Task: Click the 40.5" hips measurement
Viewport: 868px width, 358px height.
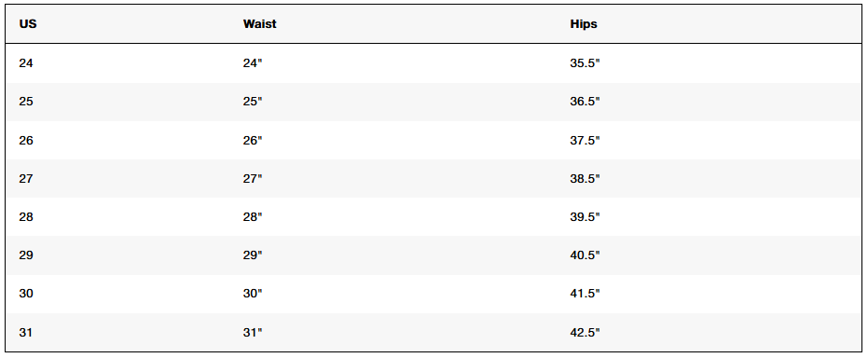Action: 586,255
